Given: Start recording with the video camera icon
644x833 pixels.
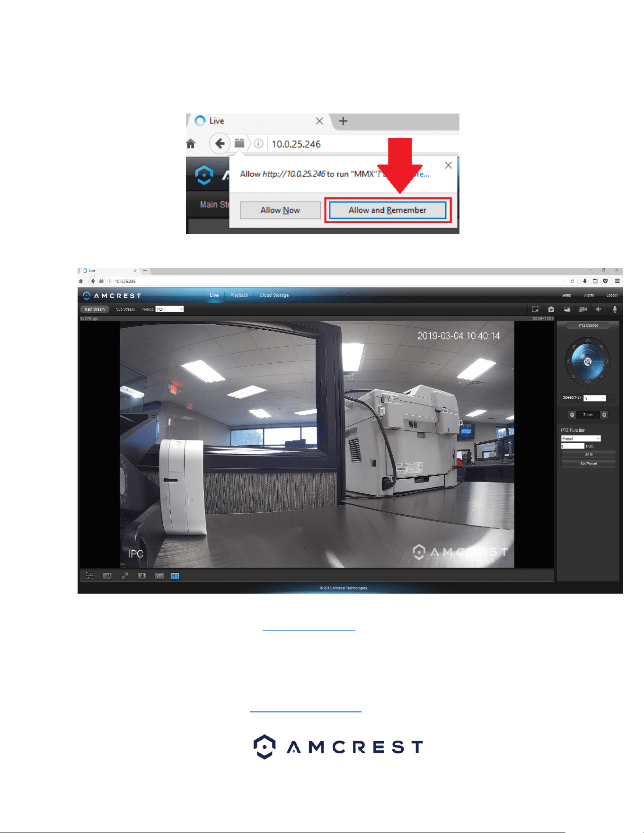Looking at the screenshot, I should [583, 309].
